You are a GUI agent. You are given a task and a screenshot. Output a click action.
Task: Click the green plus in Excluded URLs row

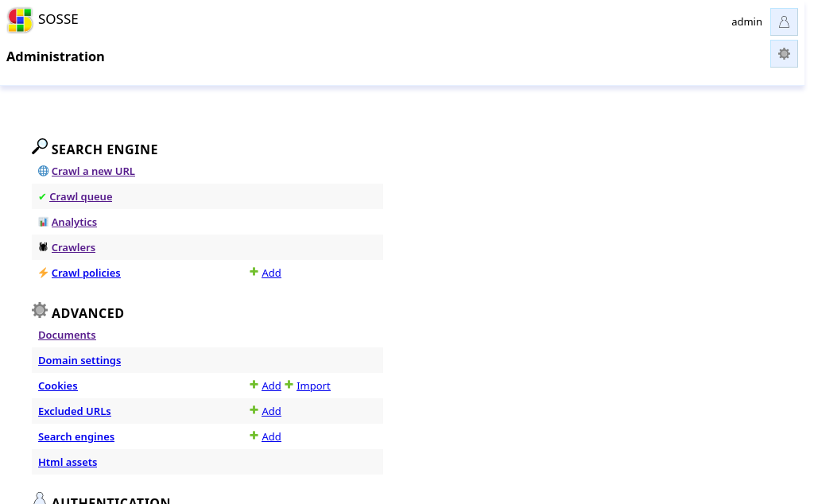(x=254, y=410)
